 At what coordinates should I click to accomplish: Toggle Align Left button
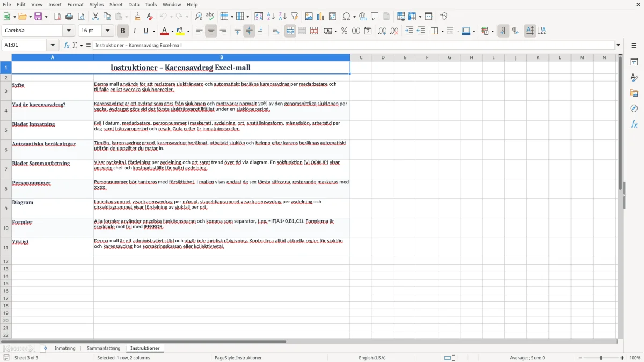pos(199,31)
